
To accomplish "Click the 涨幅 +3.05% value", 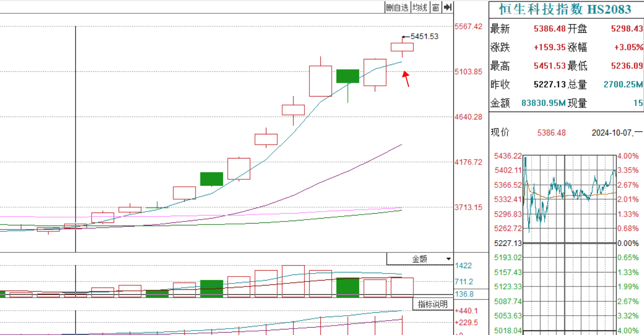I will point(628,48).
